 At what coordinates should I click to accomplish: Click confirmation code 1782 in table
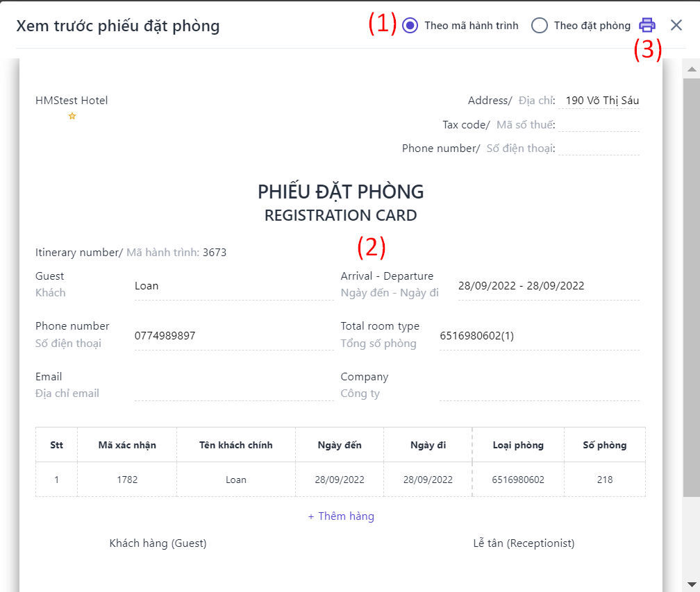[x=126, y=480]
